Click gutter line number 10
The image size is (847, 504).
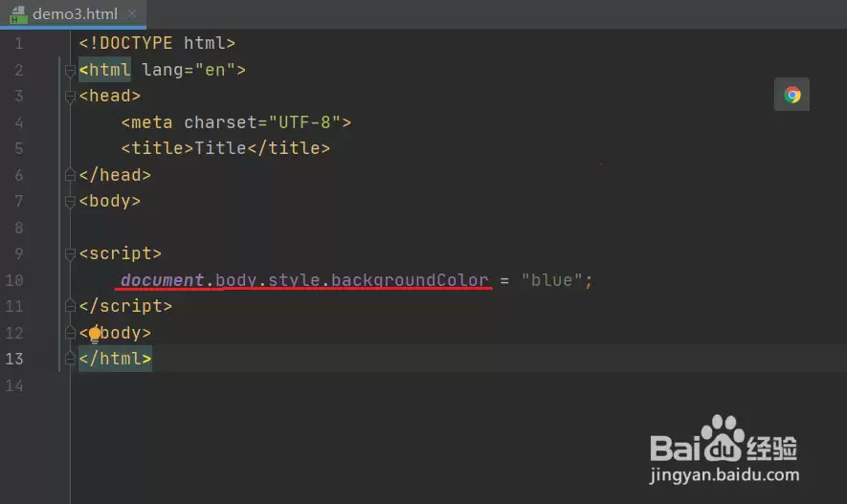coord(14,280)
